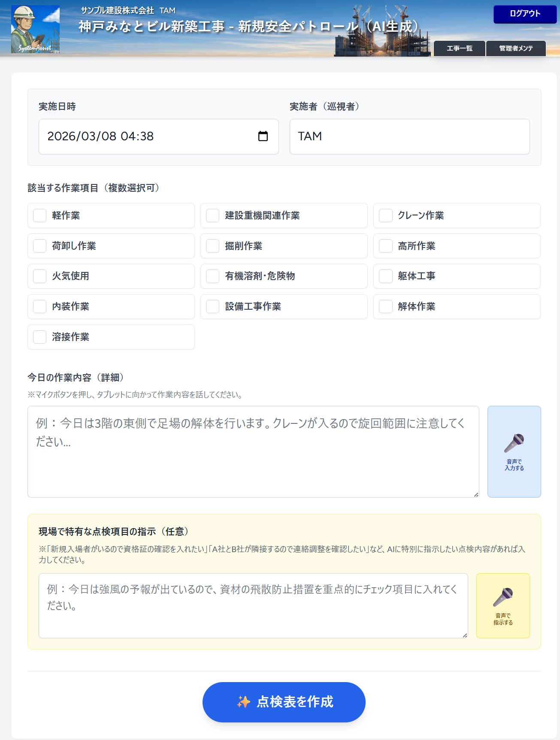Click the calendar icon in date field

[x=263, y=136]
